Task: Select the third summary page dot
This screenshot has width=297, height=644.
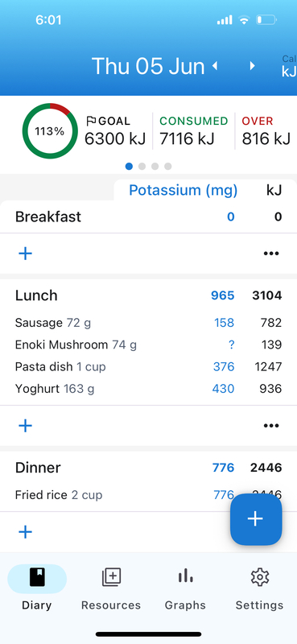Action: (155, 167)
